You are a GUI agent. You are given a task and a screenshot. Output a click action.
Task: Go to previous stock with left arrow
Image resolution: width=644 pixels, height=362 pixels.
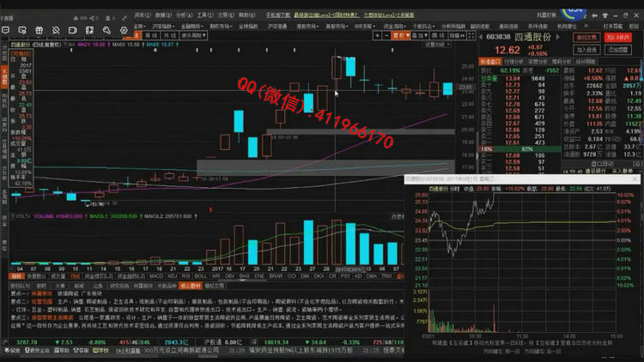pos(481,37)
